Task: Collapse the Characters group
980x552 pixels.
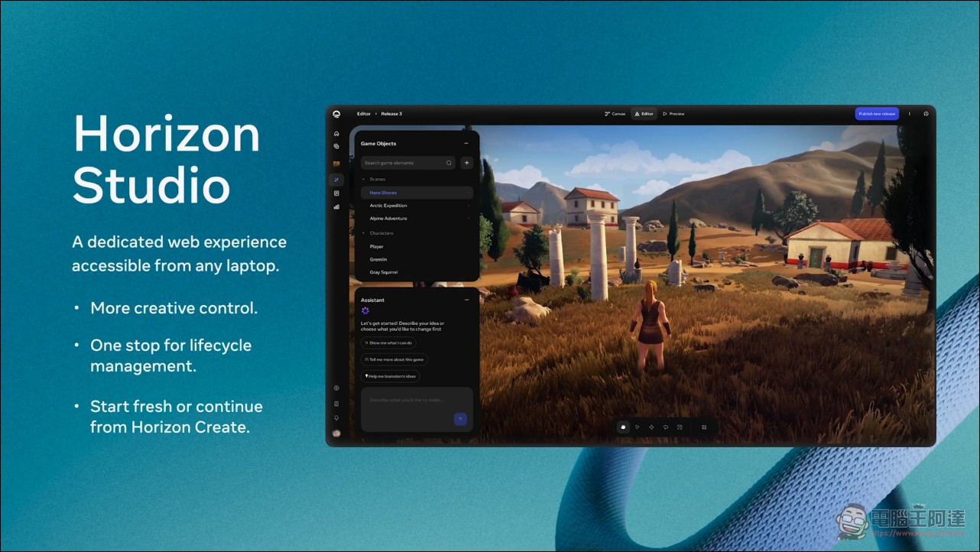Action: [364, 233]
